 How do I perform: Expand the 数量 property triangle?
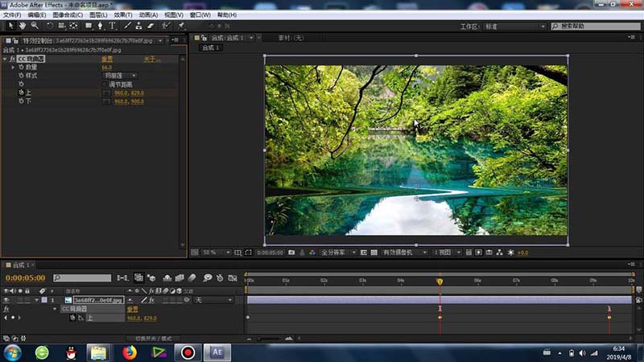coord(13,68)
